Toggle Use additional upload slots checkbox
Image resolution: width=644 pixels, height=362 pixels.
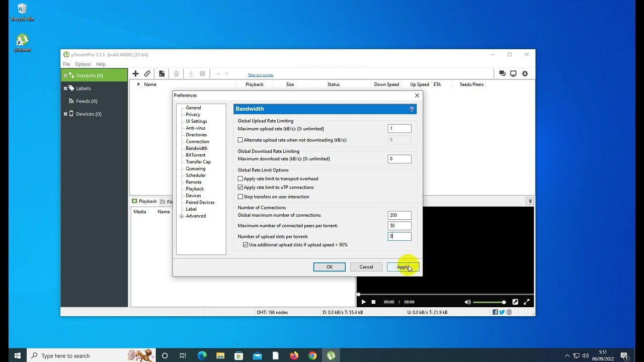[x=246, y=245]
